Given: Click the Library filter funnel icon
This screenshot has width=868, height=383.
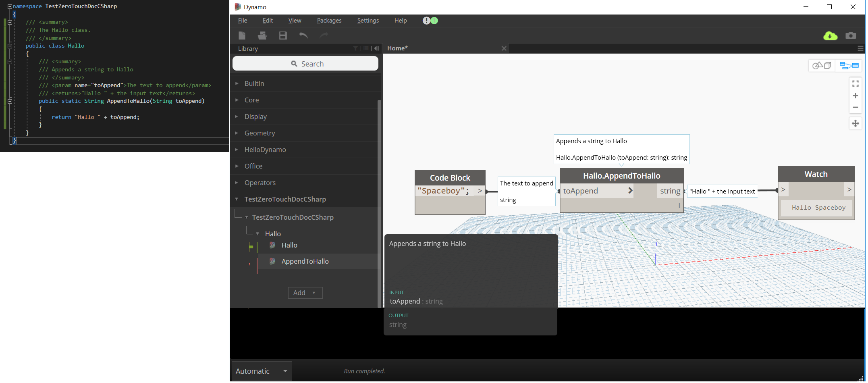Looking at the screenshot, I should 355,48.
